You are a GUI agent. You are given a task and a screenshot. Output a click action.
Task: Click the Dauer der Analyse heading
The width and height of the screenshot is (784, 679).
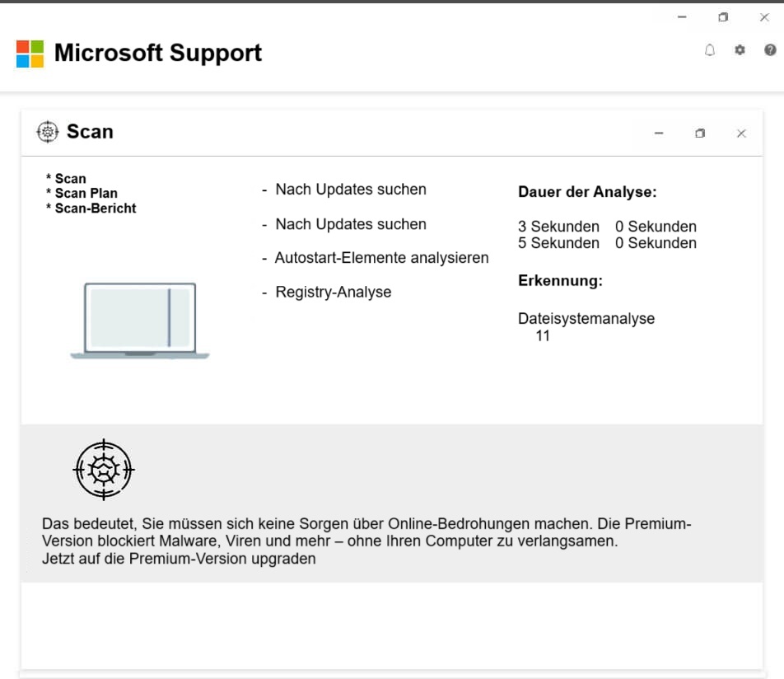point(586,193)
